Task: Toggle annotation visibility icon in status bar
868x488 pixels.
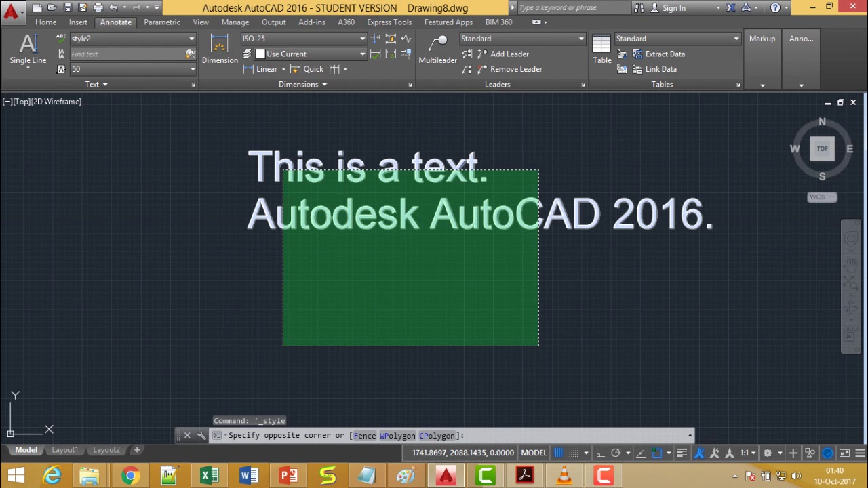Action: [699, 453]
